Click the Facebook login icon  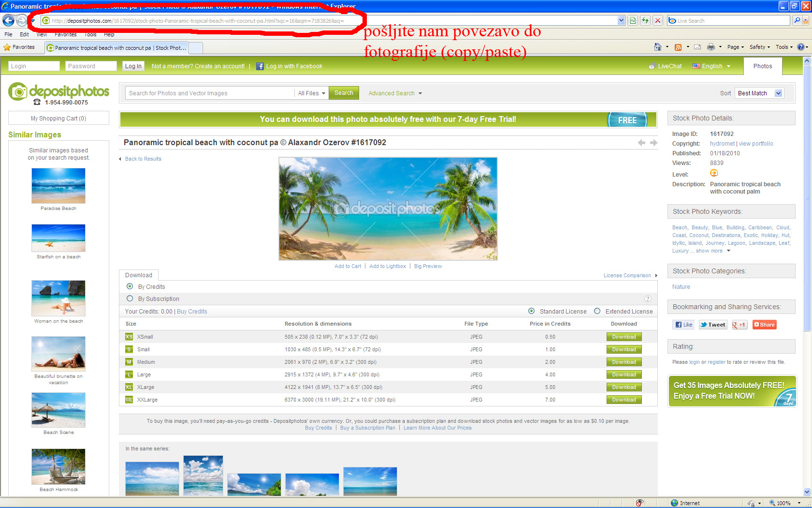pyautogui.click(x=260, y=66)
